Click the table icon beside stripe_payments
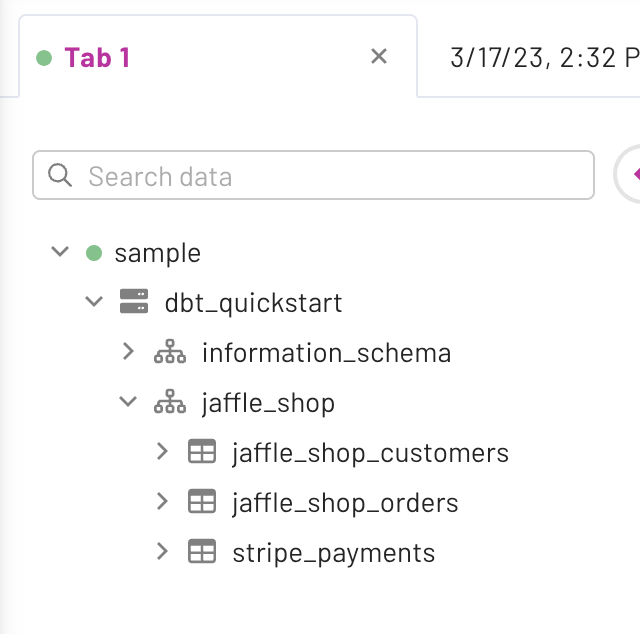640x634 pixels. pyautogui.click(x=202, y=552)
